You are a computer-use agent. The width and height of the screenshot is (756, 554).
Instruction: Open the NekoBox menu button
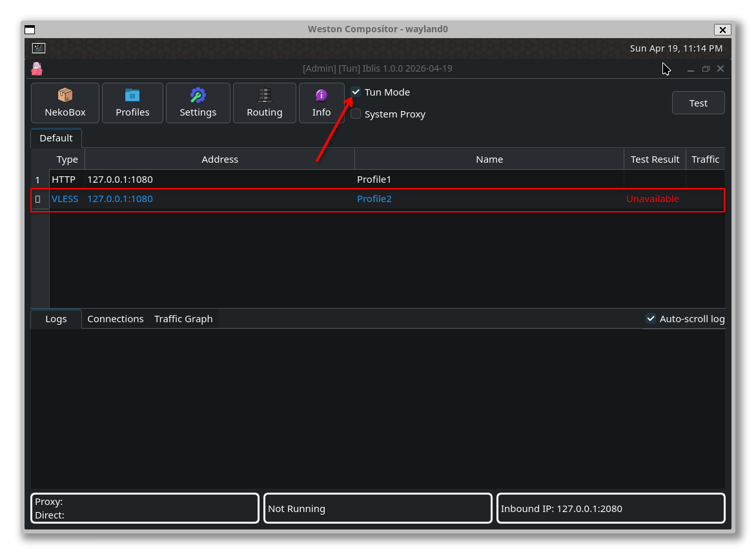tap(65, 103)
